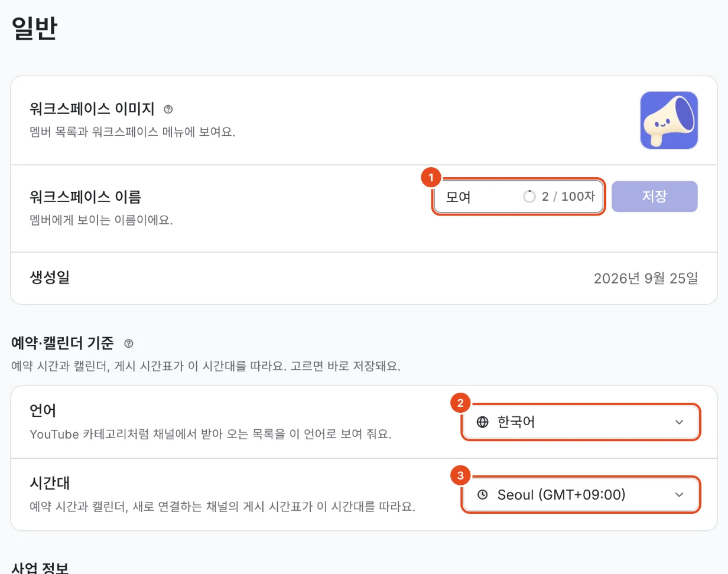Click the loading spinner in name field
728x574 pixels.
pos(529,197)
